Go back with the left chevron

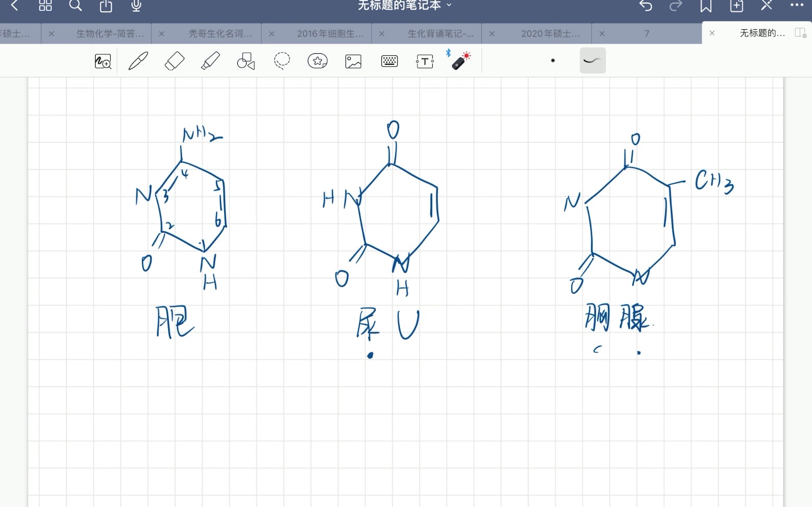pos(15,6)
